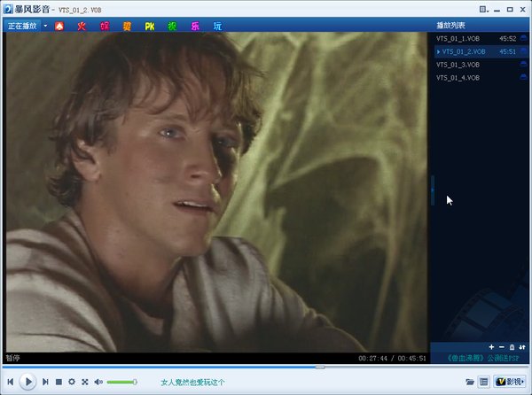The width and height of the screenshot is (532, 395).
Task: Minimize the 暴风影音 window
Action: point(497,10)
